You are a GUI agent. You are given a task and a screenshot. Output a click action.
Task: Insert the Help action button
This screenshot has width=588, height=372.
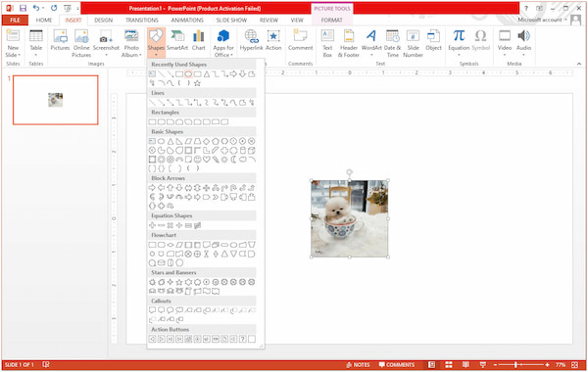coord(243,339)
